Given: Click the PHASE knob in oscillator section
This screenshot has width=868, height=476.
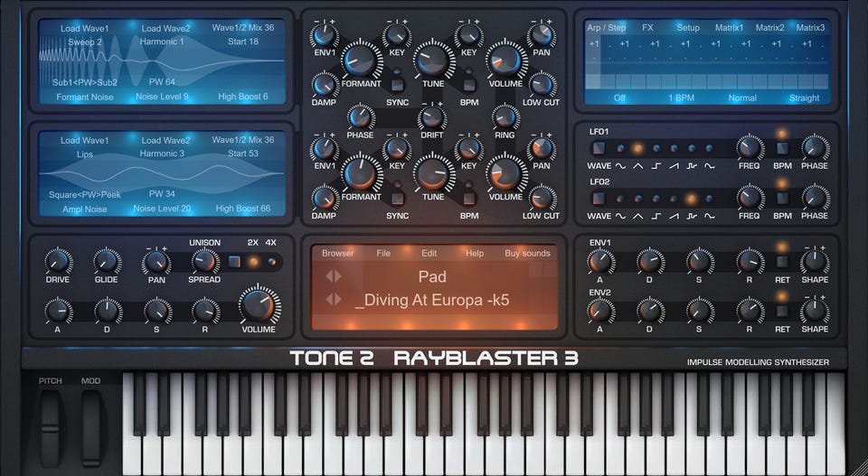Looking at the screenshot, I should 361,117.
